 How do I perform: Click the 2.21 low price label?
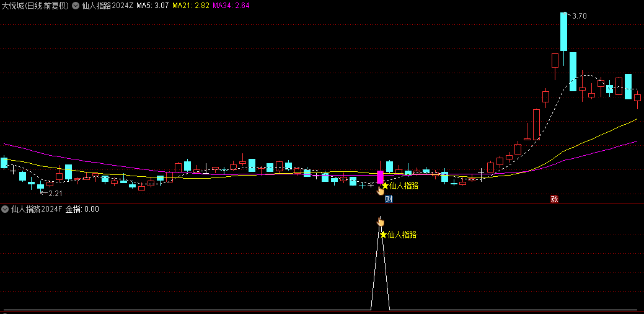coord(55,193)
